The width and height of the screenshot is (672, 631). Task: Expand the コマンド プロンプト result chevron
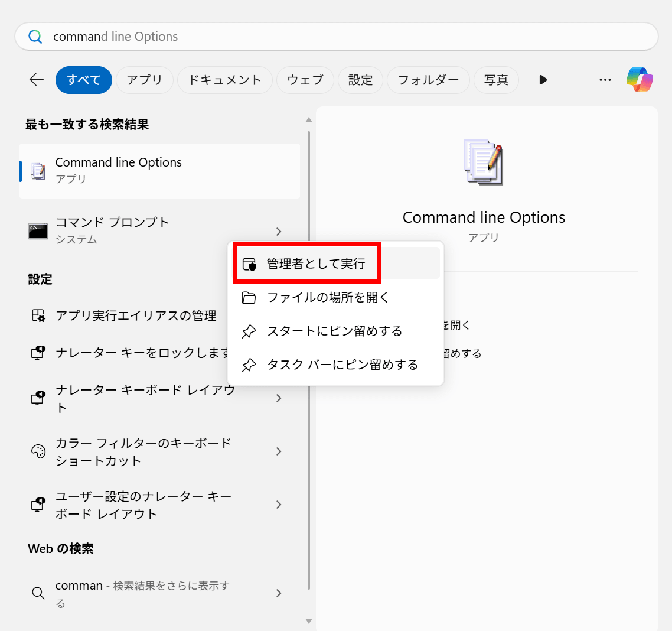pyautogui.click(x=279, y=231)
